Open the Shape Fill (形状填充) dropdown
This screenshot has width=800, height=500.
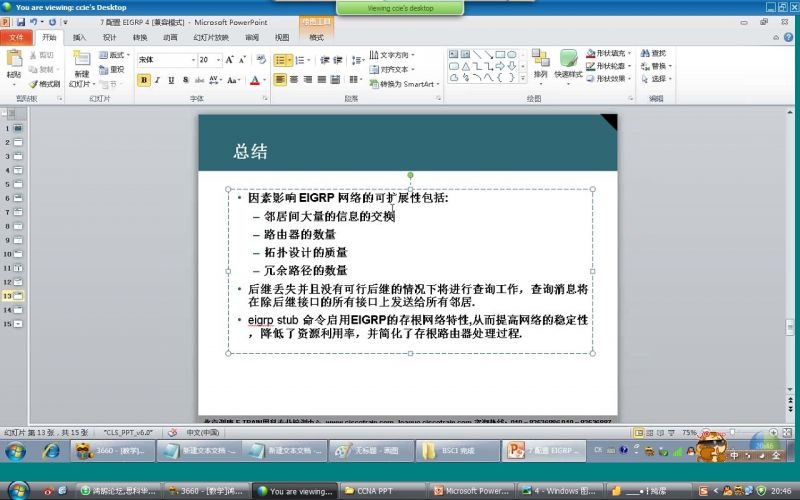coord(609,53)
